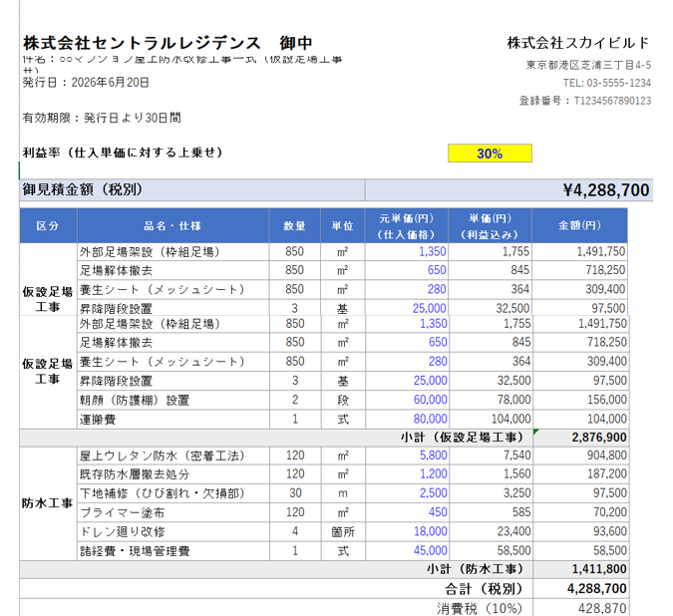Click the 187,200 amount cell

pyautogui.click(x=581, y=474)
